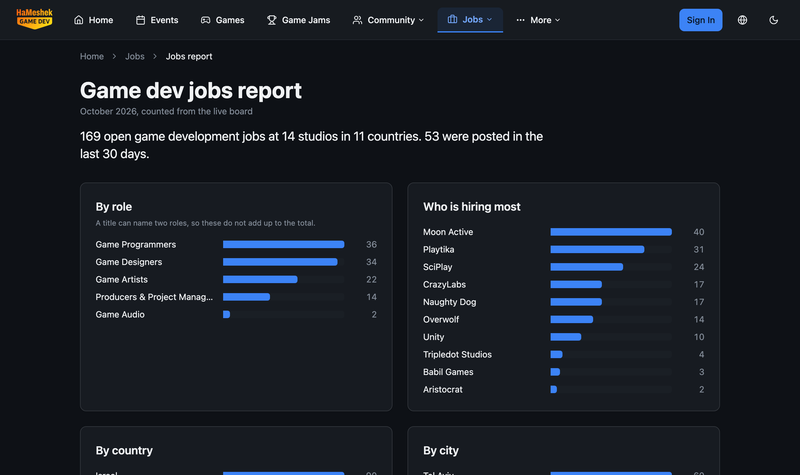800x475 pixels.
Task: Click the By country card heading
Action: 124,451
